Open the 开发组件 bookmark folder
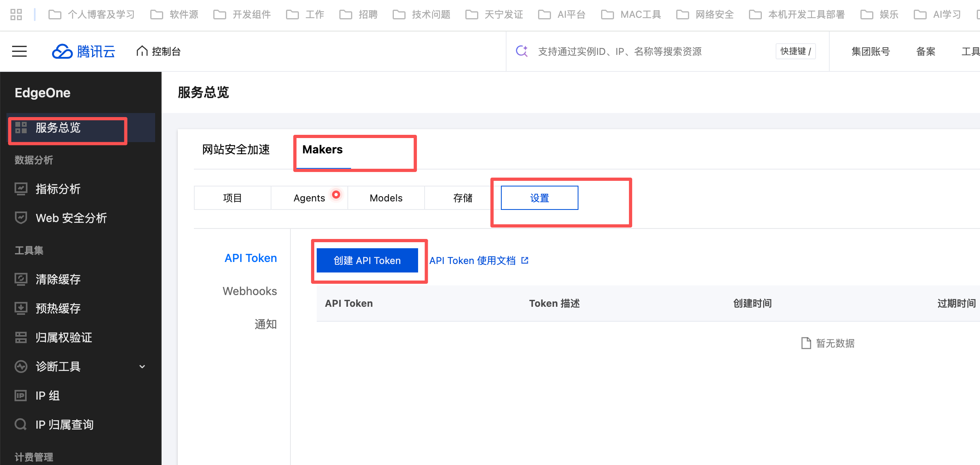Viewport: 980px width, 465px height. click(x=242, y=15)
